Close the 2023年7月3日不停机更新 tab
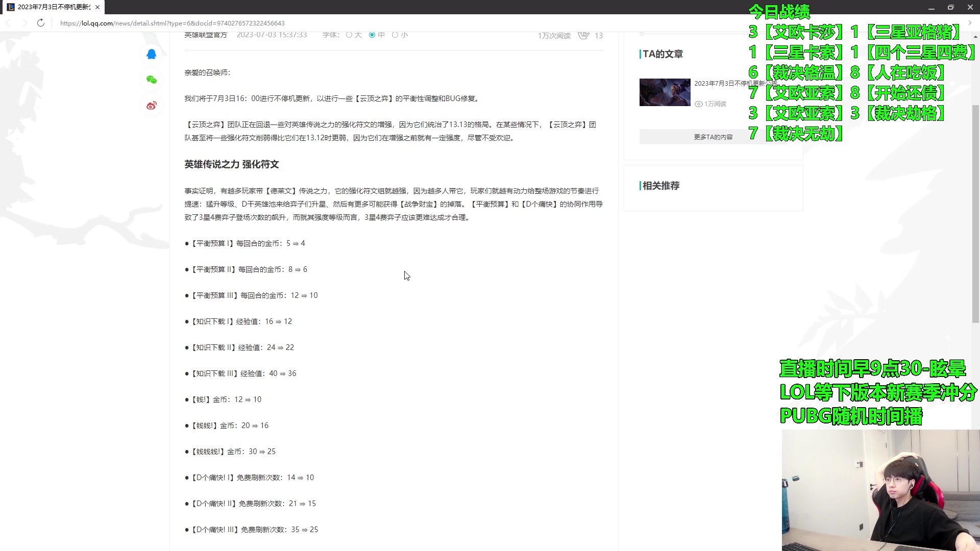980x551 pixels. click(x=97, y=7)
